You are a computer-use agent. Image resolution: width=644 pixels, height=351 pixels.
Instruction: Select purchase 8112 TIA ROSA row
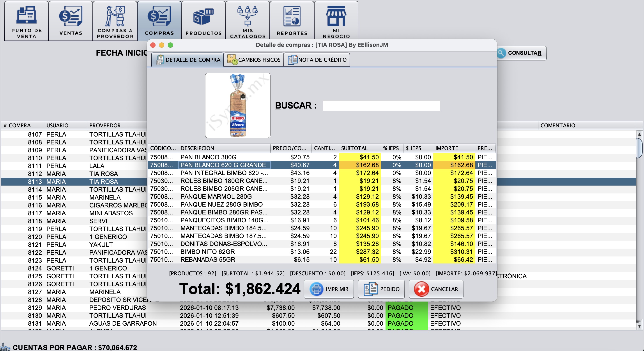(x=74, y=174)
